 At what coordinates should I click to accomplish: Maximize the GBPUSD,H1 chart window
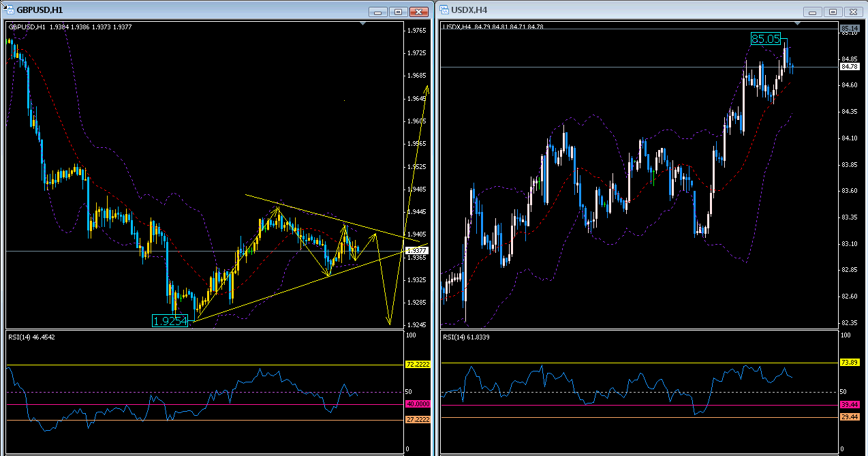coord(399,12)
